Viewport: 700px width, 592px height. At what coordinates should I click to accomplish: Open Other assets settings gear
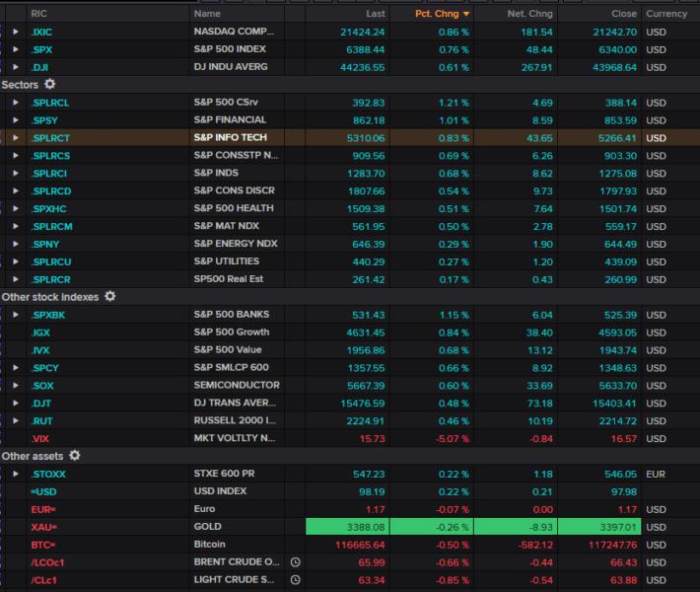tap(75, 455)
